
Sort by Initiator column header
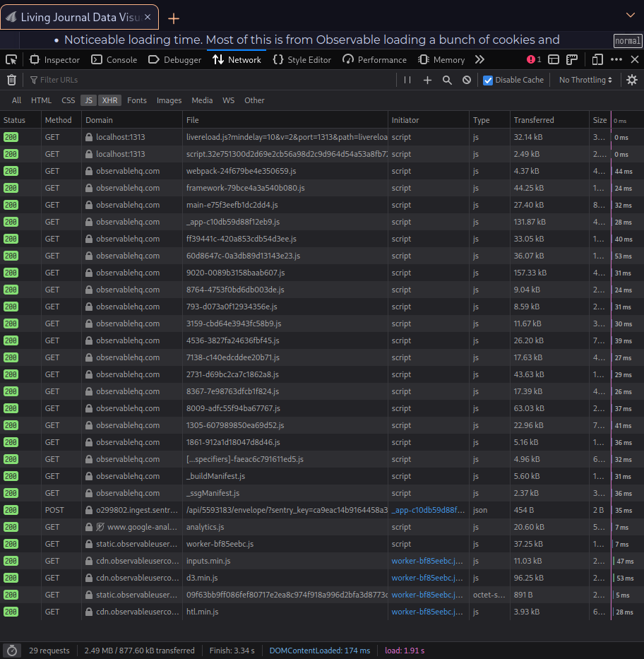428,120
